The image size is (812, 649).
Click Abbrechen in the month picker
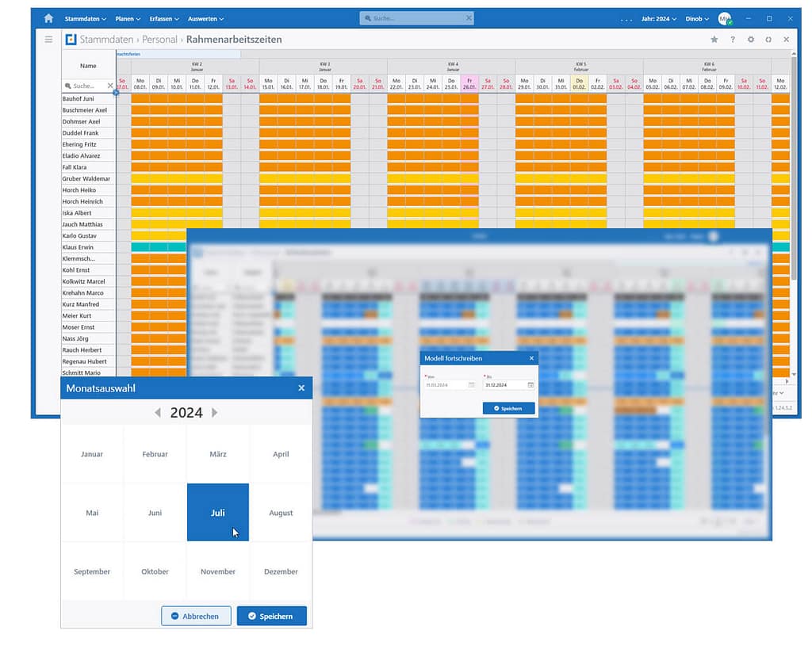pyautogui.click(x=196, y=616)
